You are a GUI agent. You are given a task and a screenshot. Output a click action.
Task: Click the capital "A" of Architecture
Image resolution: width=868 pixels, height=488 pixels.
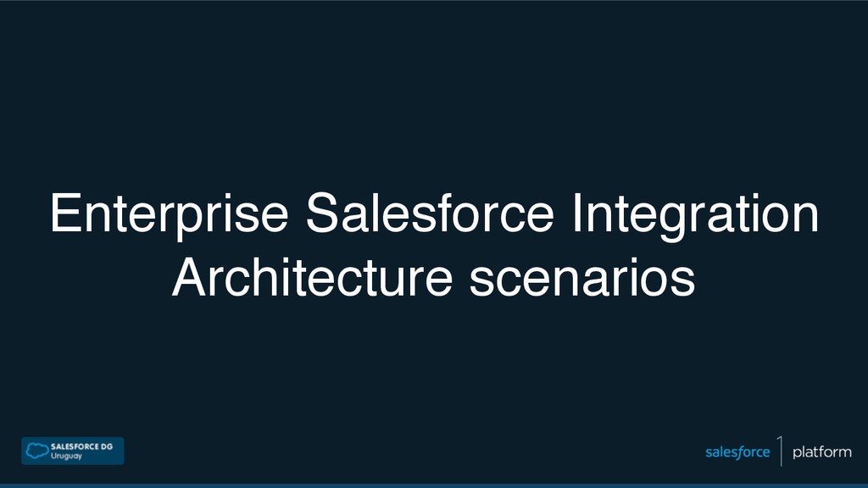191,276
